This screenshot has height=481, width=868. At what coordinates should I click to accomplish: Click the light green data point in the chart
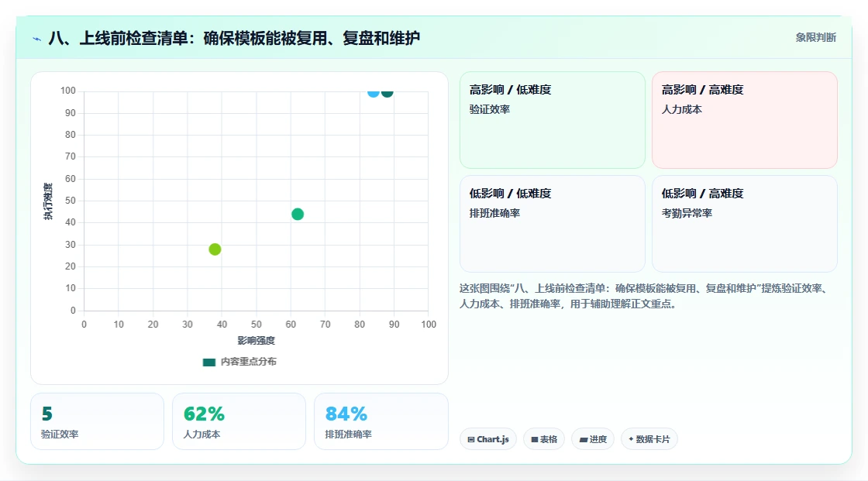coord(215,249)
